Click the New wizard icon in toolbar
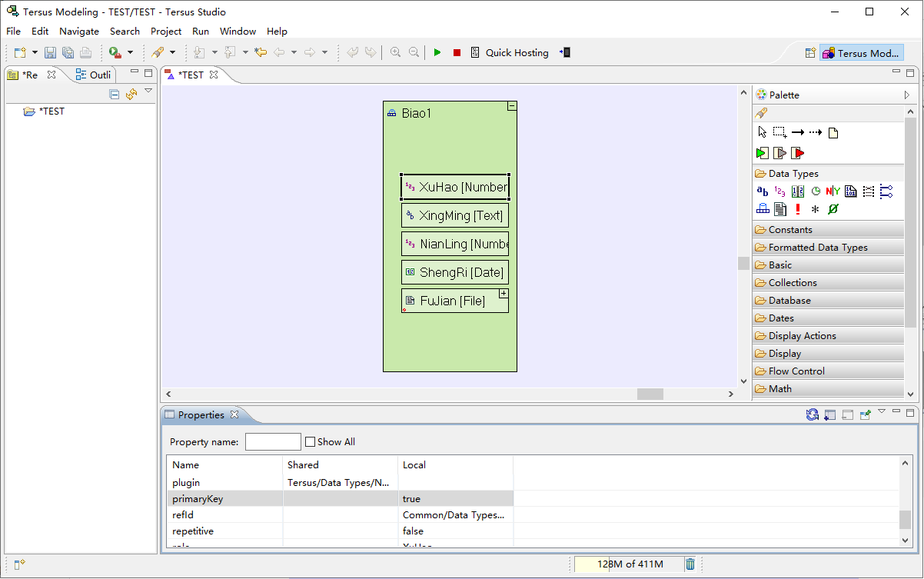Image resolution: width=924 pixels, height=579 pixels. coord(20,52)
